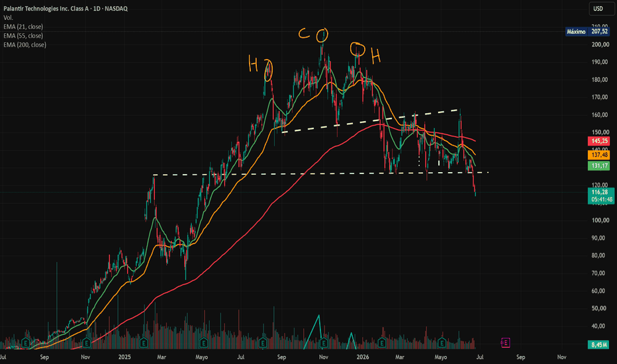Click the 170,00 price axis label
The height and width of the screenshot is (364, 617).
coord(600,97)
